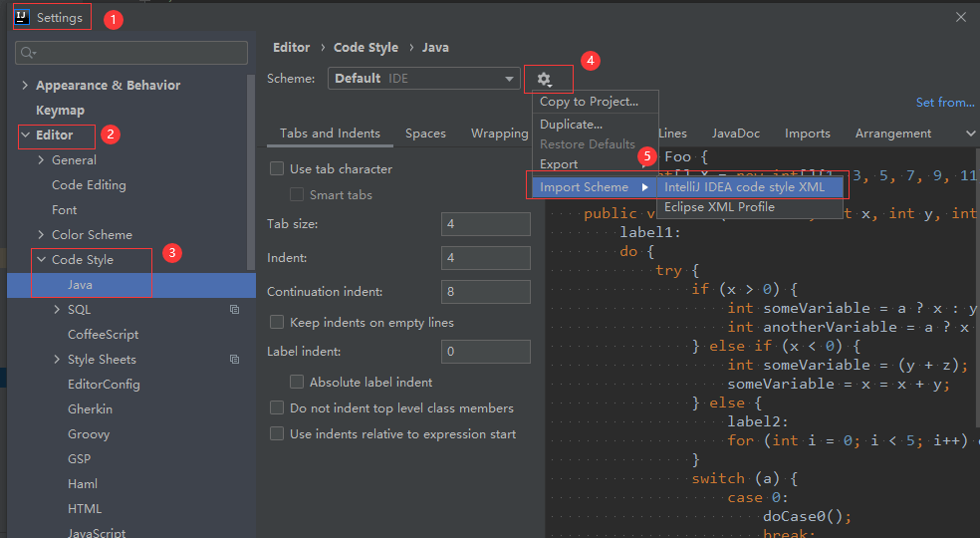Click the Indent value field
980x538 pixels.
(486, 258)
